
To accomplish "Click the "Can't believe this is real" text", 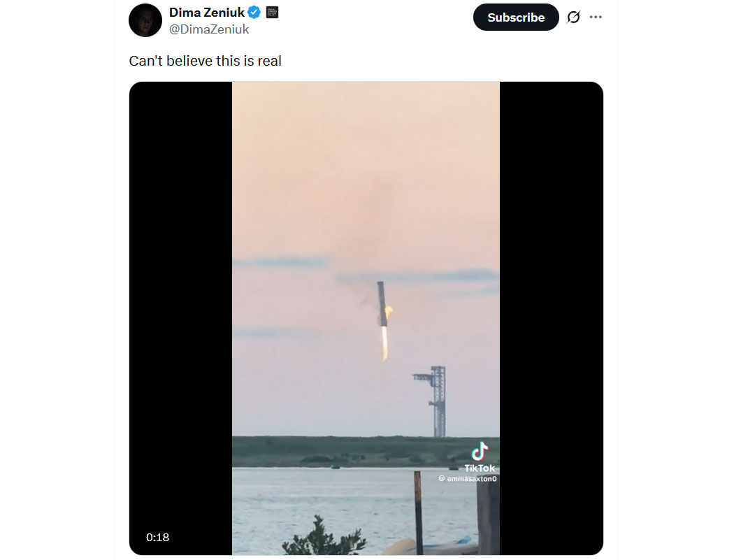I will point(205,61).
